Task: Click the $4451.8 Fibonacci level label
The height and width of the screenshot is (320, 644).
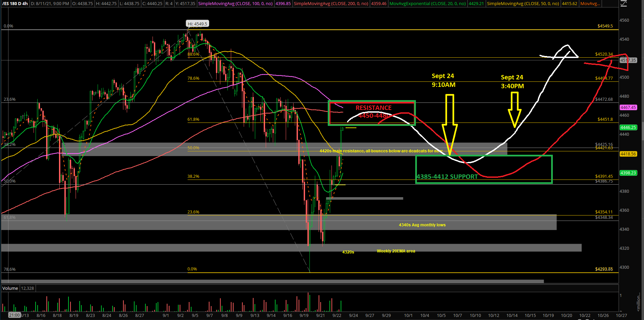Action: tap(605, 119)
